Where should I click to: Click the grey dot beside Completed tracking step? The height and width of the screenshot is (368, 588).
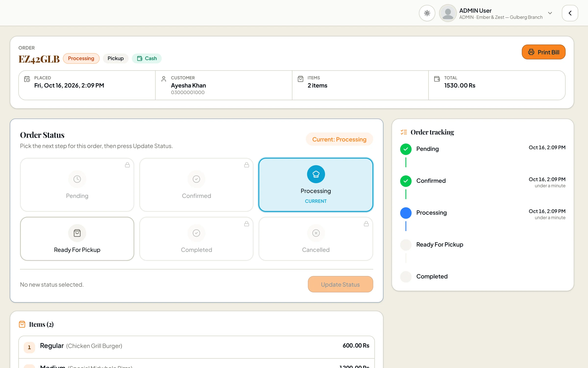(x=406, y=277)
